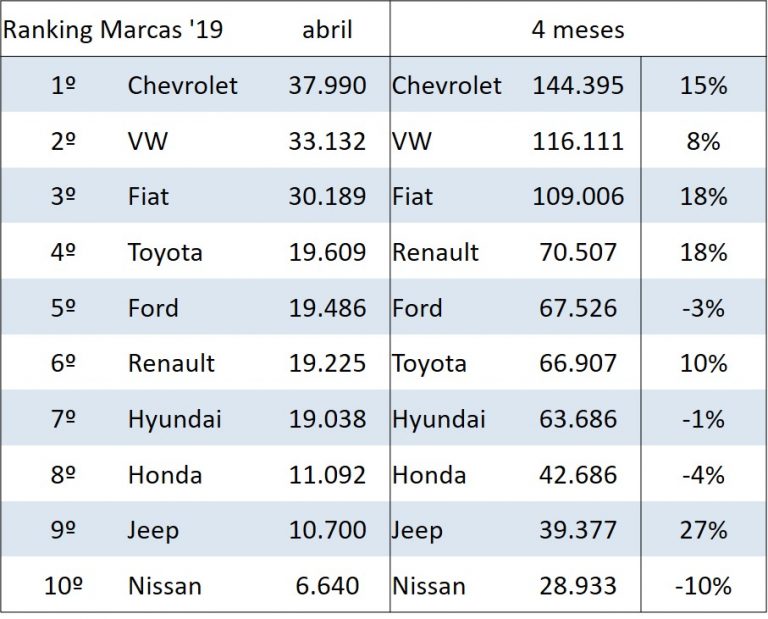Image resolution: width=768 pixels, height=619 pixels.
Task: Click Renault's April value 19.225
Action: click(327, 363)
